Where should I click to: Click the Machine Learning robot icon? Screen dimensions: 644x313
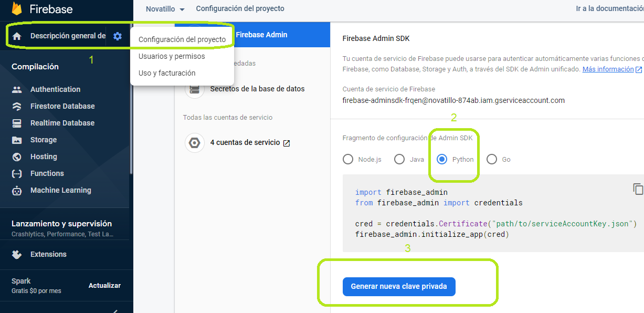point(17,190)
